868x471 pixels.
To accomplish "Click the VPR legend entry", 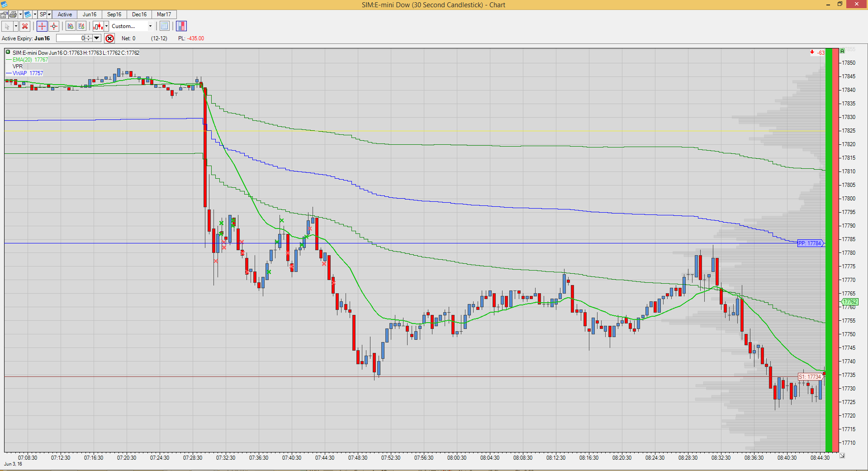I will click(x=18, y=67).
